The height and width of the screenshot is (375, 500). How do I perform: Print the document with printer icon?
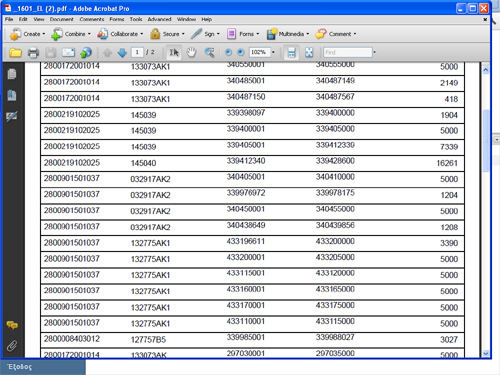(33, 53)
